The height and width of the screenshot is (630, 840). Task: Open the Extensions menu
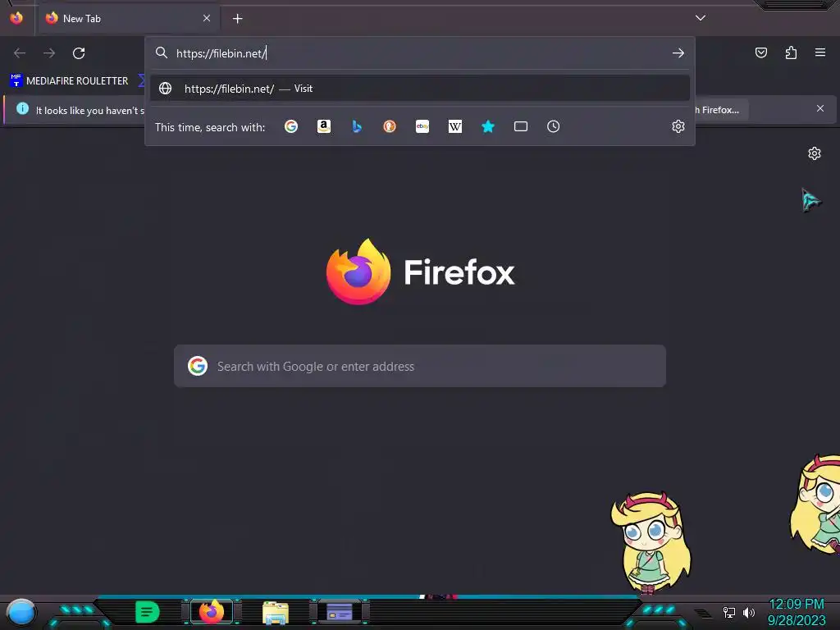pos(791,52)
